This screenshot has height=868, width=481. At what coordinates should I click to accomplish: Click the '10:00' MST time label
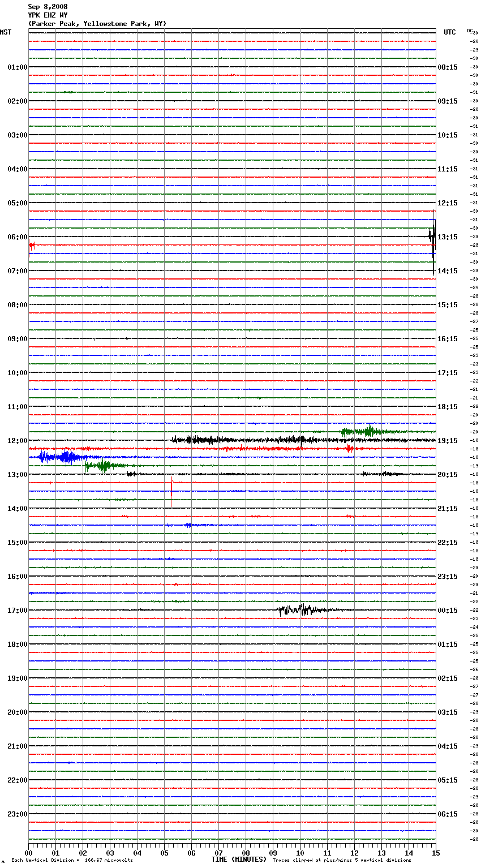point(18,373)
